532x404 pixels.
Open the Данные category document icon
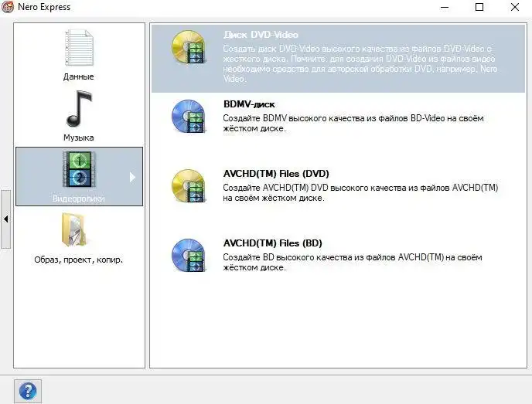point(79,48)
